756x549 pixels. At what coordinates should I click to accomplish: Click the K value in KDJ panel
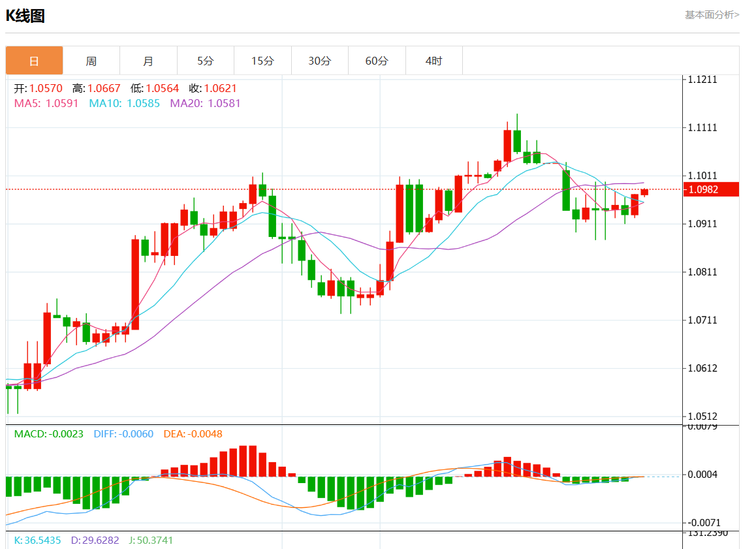[x=37, y=541]
